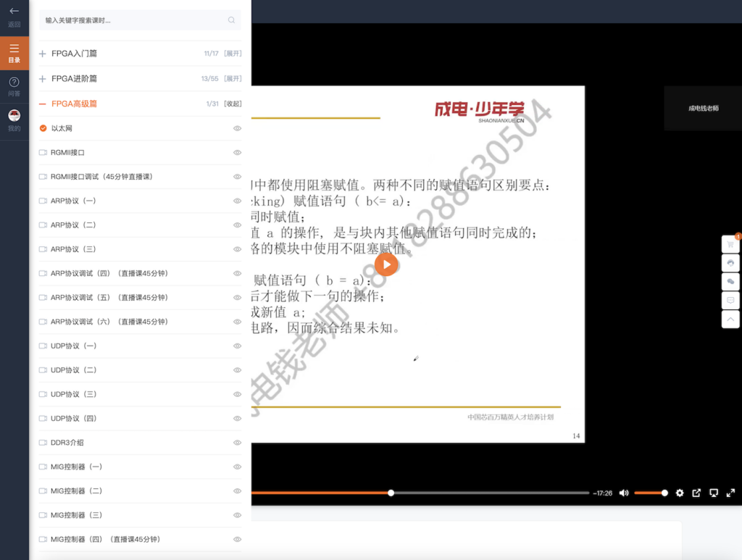This screenshot has width=742, height=560.
Task: Open video player settings gear
Action: coord(680,493)
